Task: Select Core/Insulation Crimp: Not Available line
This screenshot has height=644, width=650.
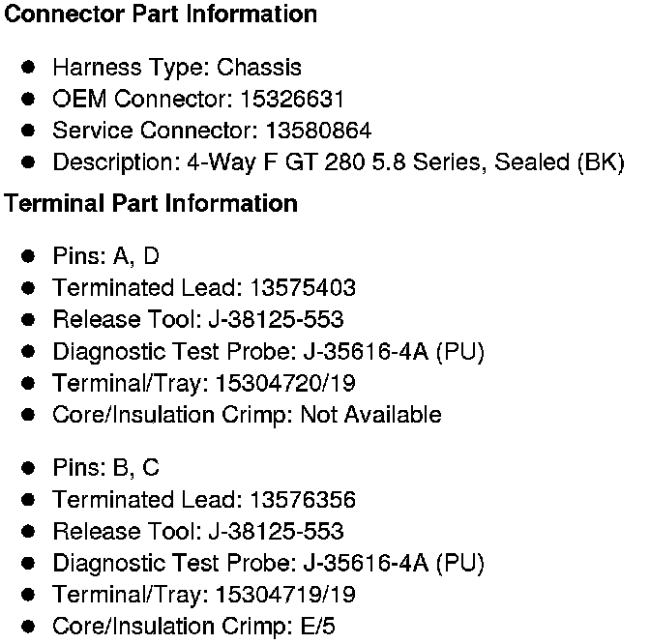Action: (x=247, y=416)
